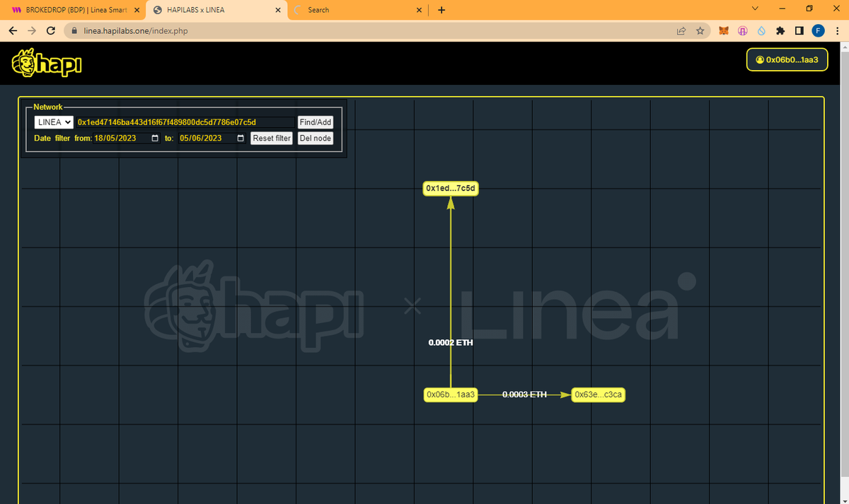The height and width of the screenshot is (504, 849).
Task: Select the 0x63e...c3ca graph node
Action: point(599,394)
